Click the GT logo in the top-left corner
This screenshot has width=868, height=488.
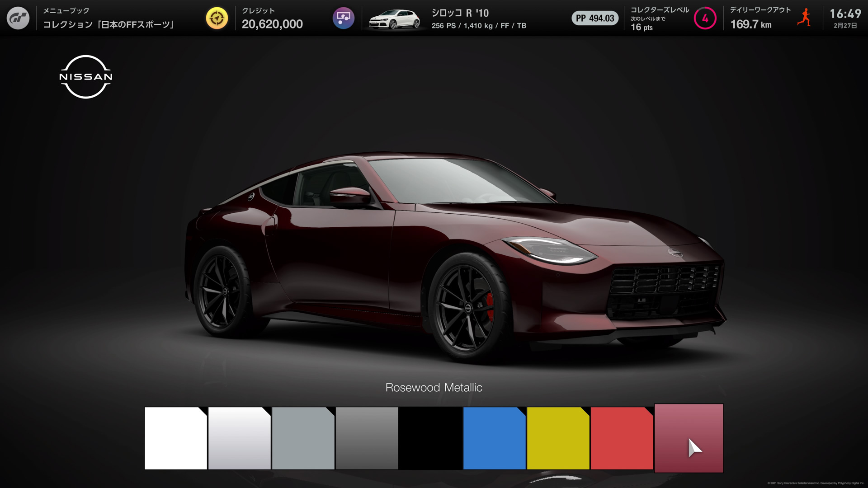(x=19, y=18)
